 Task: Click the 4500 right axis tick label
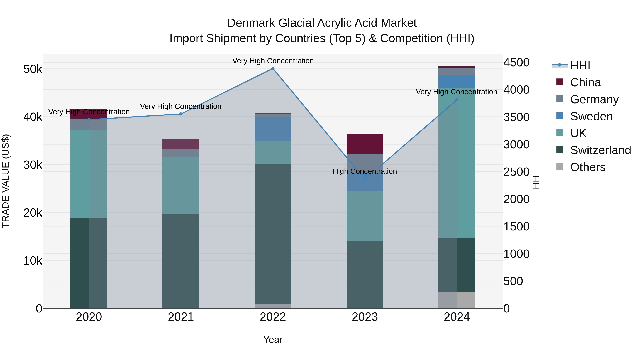pos(516,62)
